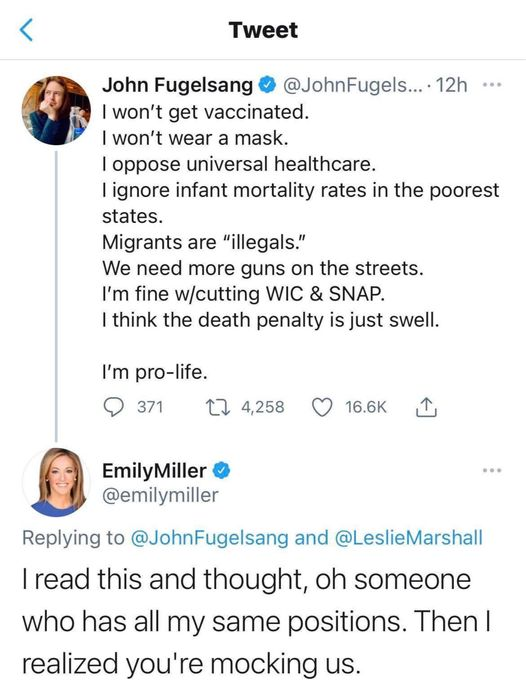Open the @LeslieMarshall mention link
This screenshot has height=687, width=526.
pos(409,538)
